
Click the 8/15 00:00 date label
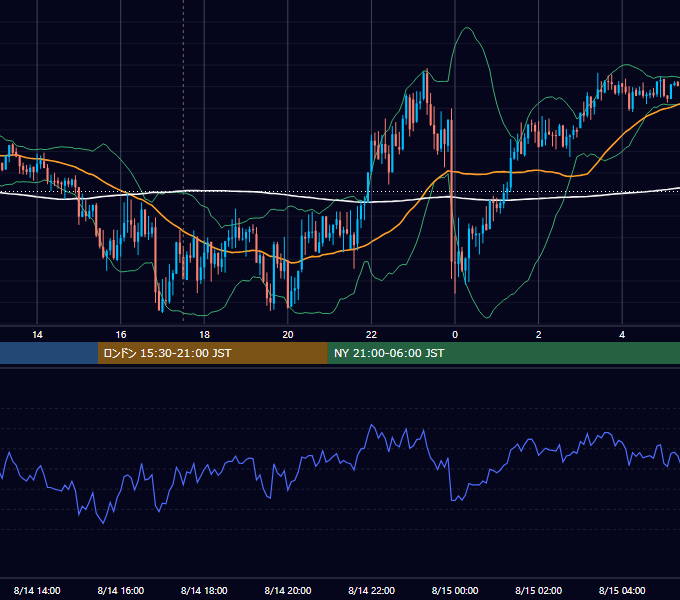tap(455, 590)
